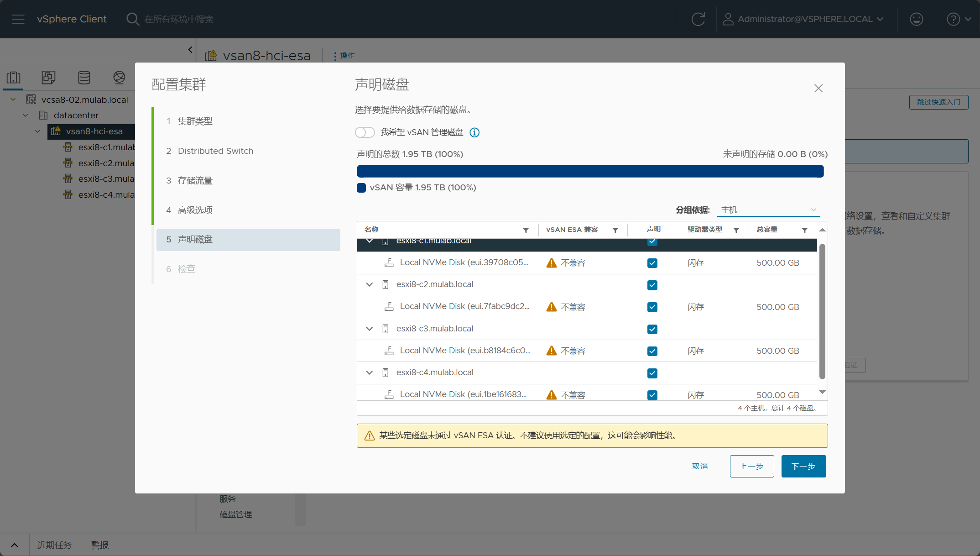Switch to Hosts and Clusters inventory view
980x556 pixels.
point(14,78)
